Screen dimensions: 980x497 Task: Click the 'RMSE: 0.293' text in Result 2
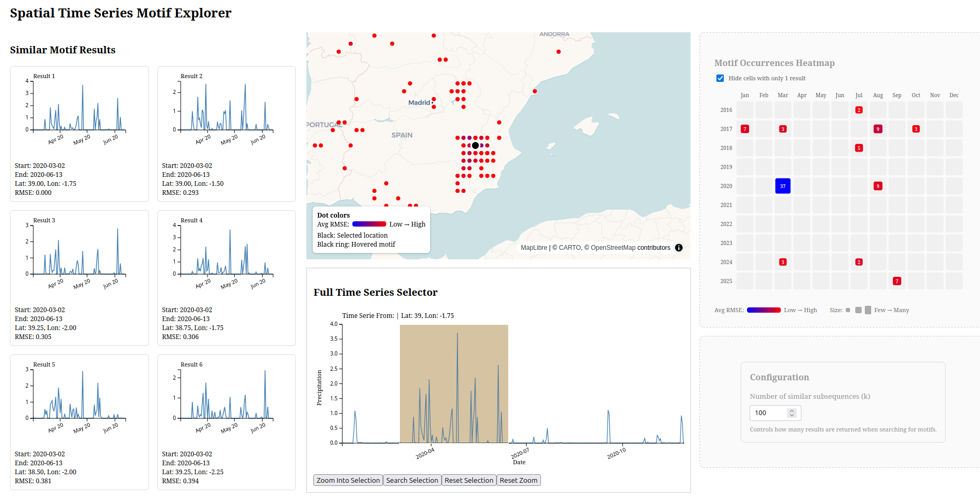click(x=180, y=193)
